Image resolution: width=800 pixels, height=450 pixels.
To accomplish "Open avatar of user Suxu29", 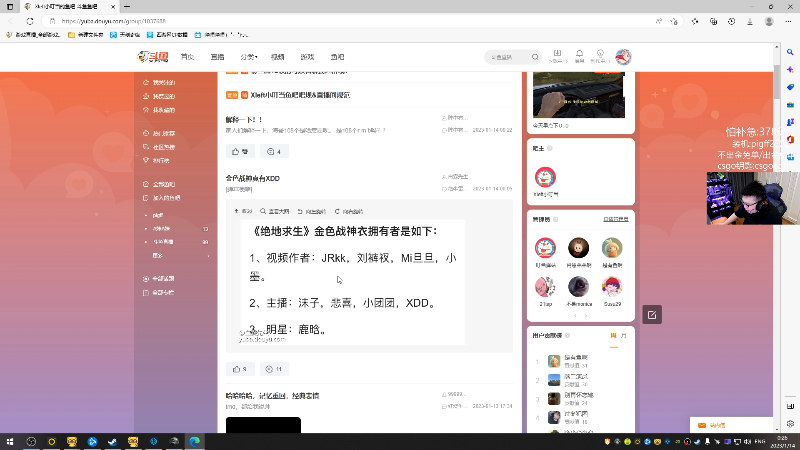I will pos(612,287).
